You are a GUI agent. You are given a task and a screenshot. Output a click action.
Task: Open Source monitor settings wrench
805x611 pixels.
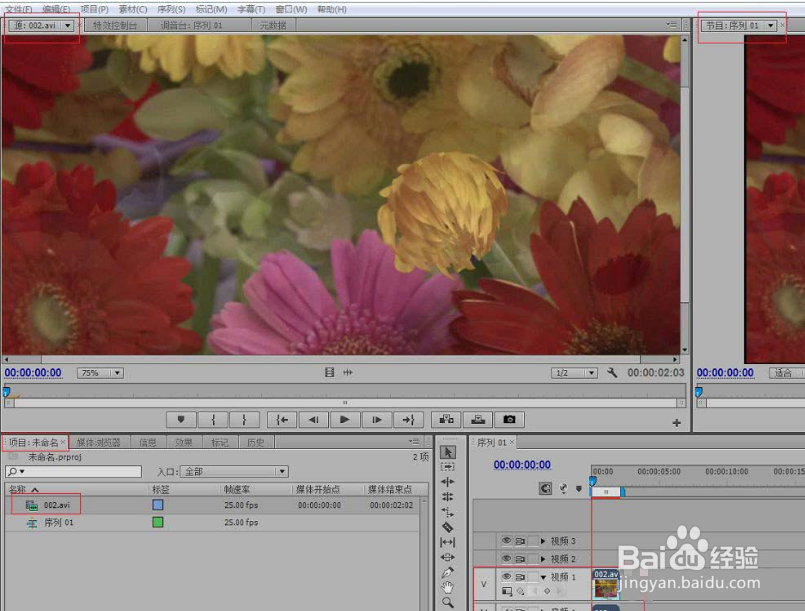click(611, 372)
